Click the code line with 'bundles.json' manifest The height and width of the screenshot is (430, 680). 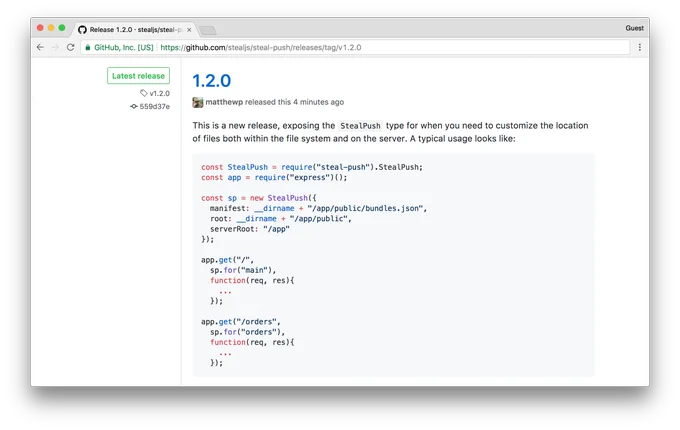coord(318,208)
